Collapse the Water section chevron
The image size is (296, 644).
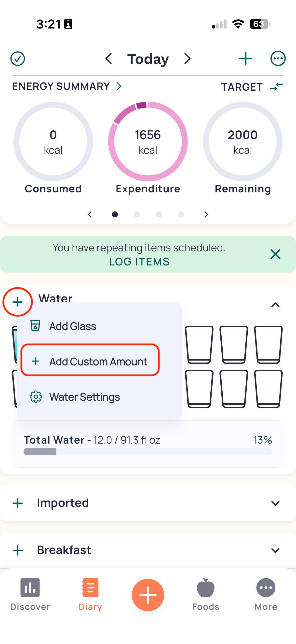coord(275,305)
